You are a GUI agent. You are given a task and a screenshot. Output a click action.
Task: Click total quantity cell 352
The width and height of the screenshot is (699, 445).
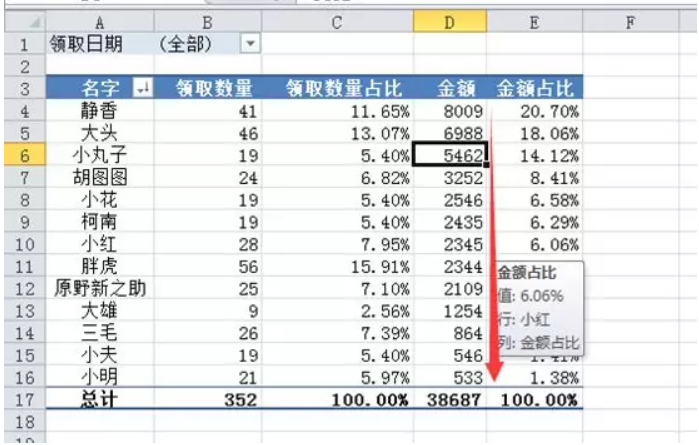tap(208, 399)
